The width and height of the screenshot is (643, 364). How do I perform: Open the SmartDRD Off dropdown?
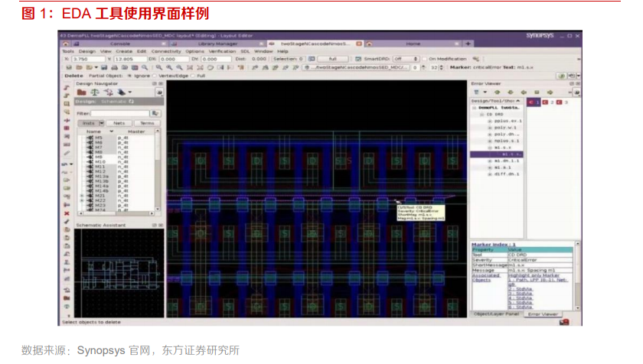click(x=405, y=59)
